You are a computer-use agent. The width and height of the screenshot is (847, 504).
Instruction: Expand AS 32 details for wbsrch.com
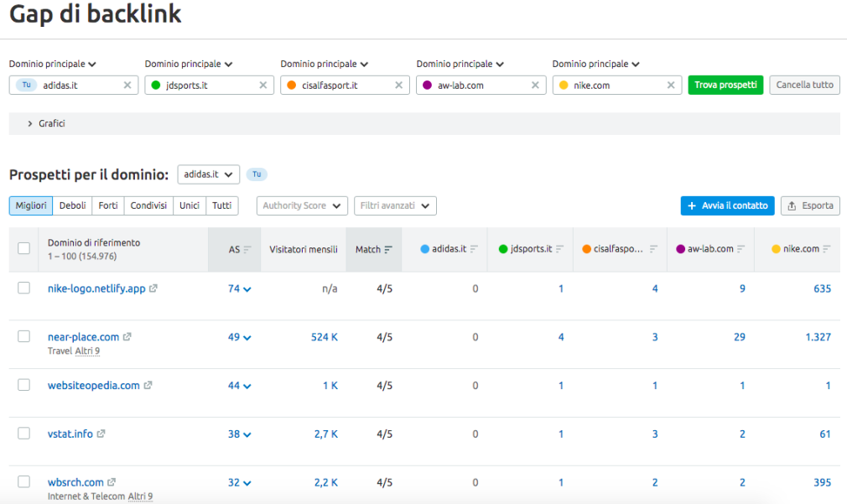point(239,482)
